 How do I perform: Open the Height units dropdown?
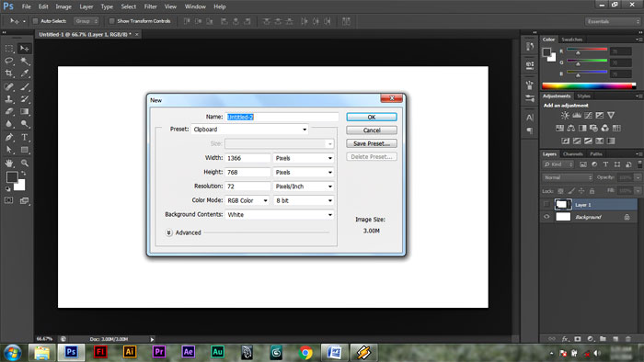click(304, 173)
